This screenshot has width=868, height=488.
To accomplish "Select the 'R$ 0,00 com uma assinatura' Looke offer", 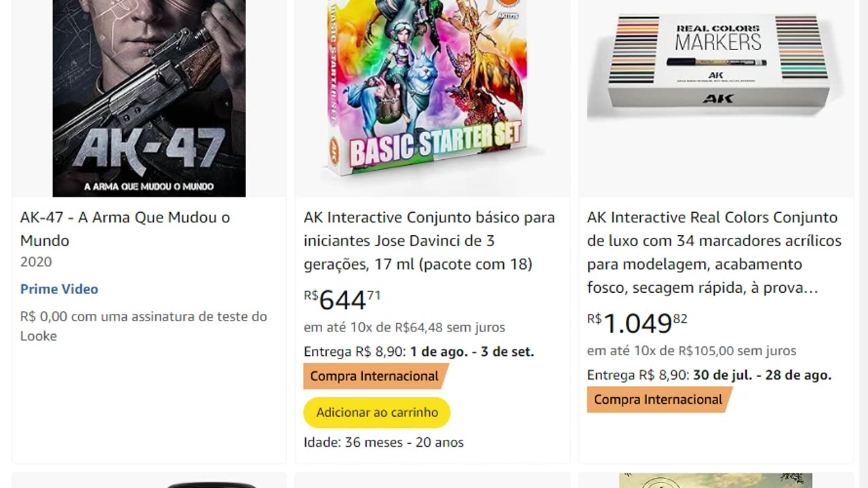I will pyautogui.click(x=144, y=326).
